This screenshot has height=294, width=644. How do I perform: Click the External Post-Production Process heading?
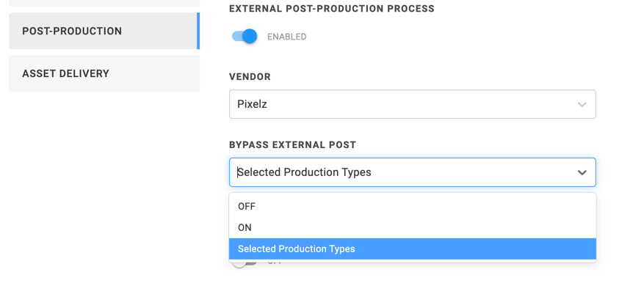pyautogui.click(x=331, y=9)
